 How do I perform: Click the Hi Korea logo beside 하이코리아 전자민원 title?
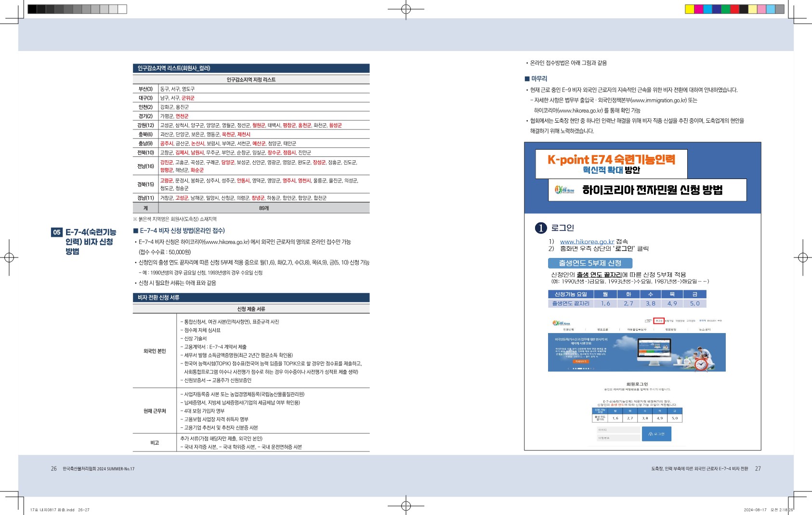(564, 190)
